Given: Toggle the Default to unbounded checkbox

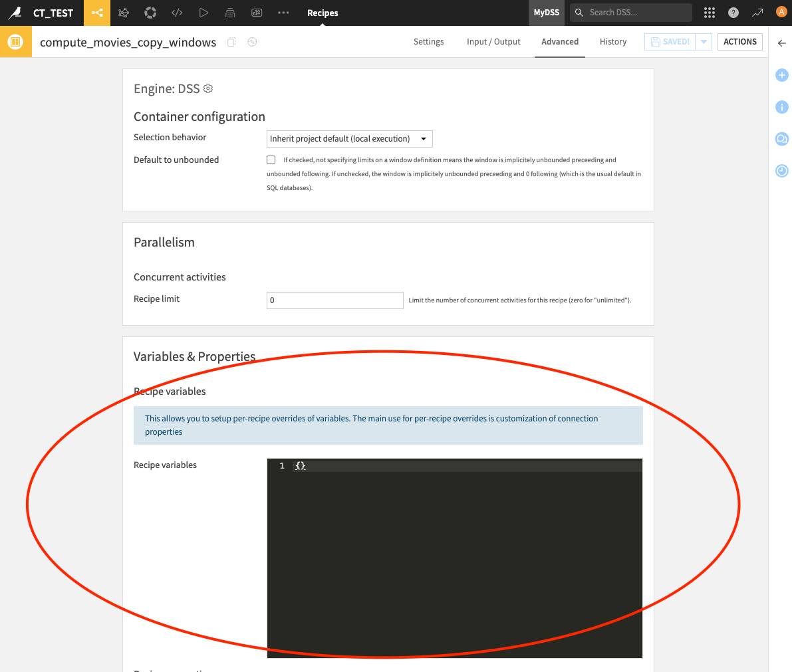Looking at the screenshot, I should 271,160.
